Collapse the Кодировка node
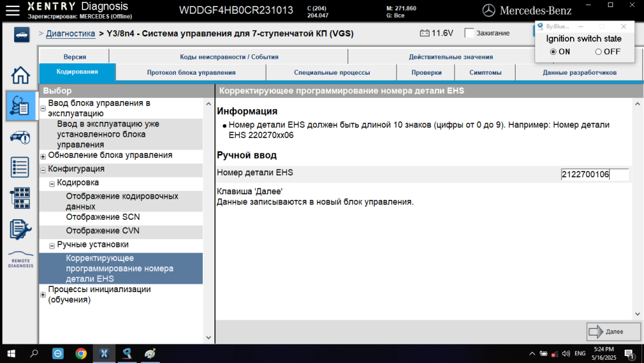Screen dimensions: 644x363 pyautogui.click(x=52, y=184)
